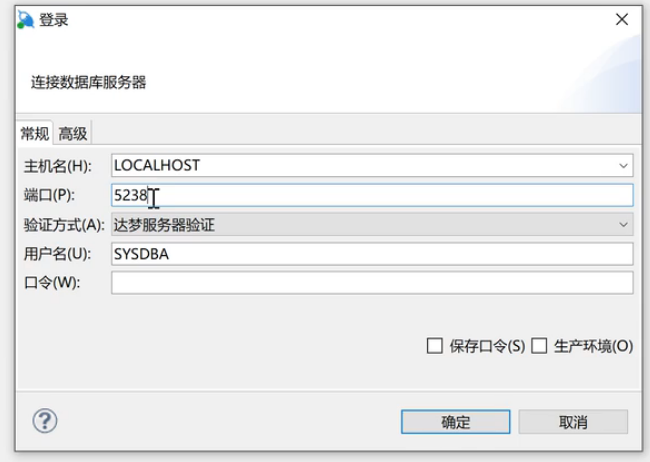Focus the 端口 field showing 5238
650x462 pixels.
tap(372, 195)
